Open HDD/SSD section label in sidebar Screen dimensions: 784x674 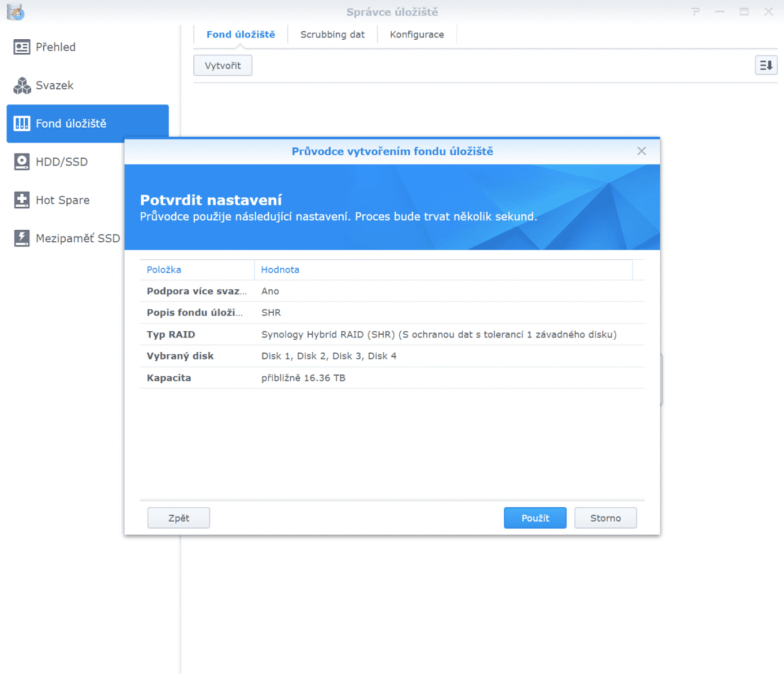coord(62,162)
